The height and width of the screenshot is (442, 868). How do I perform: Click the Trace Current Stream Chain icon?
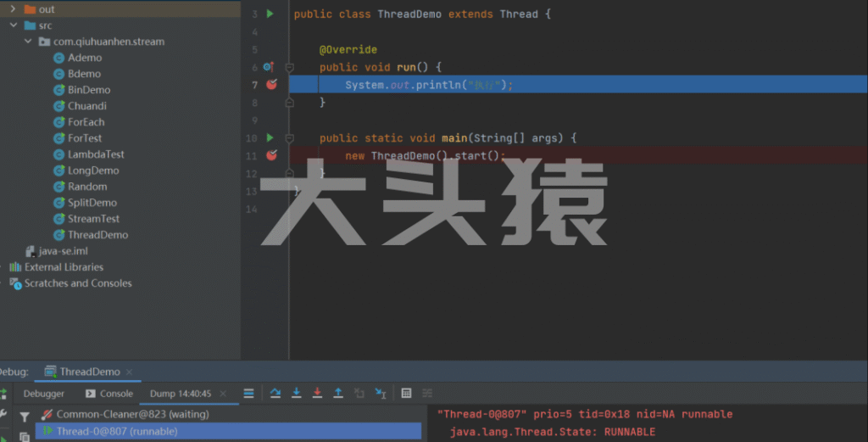click(x=427, y=394)
